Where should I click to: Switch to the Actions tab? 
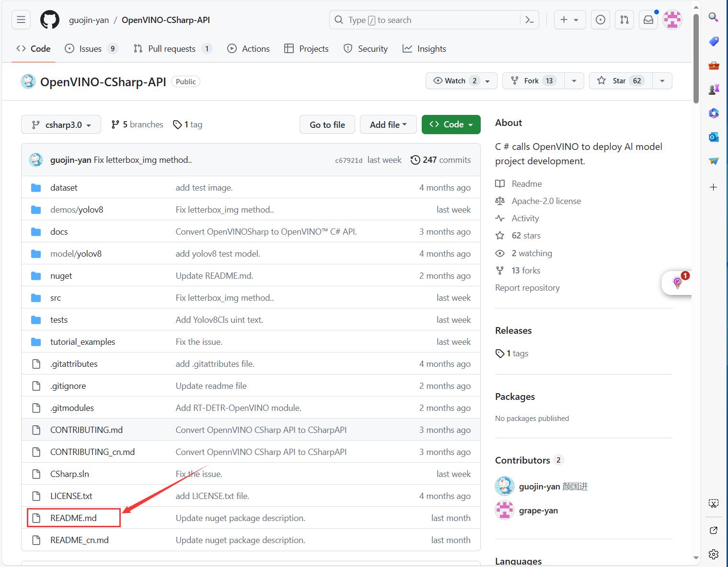[x=248, y=49]
